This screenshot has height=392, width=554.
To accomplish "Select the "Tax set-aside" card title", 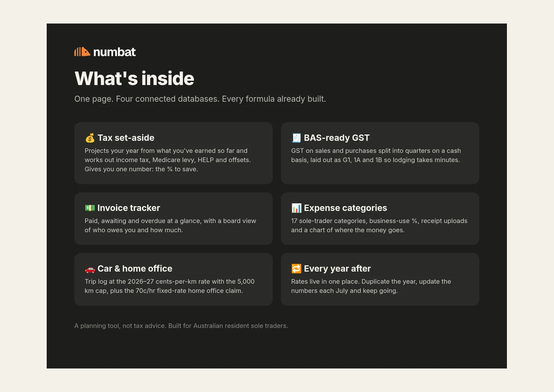I will coord(126,138).
